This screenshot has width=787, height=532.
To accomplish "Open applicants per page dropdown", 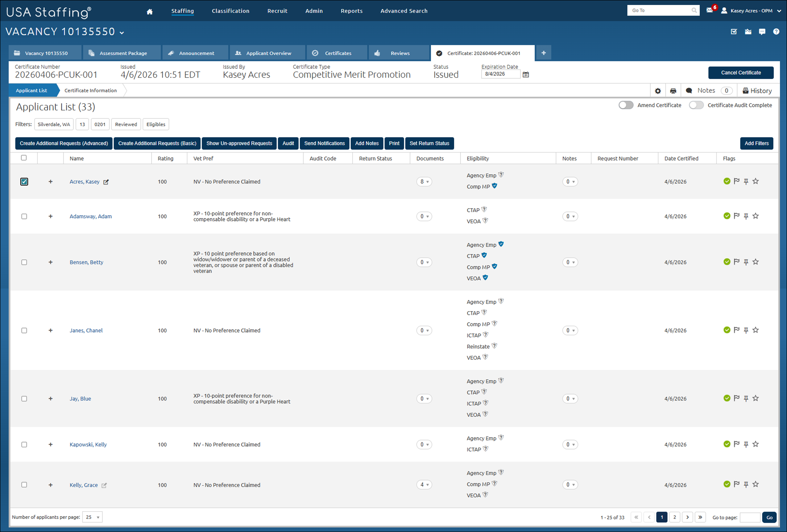I will [x=92, y=517].
